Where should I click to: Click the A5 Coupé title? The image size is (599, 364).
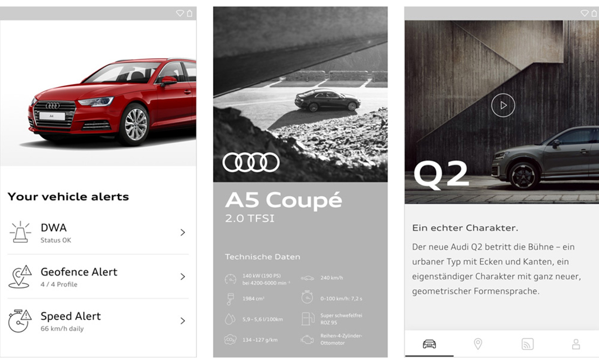click(x=284, y=200)
